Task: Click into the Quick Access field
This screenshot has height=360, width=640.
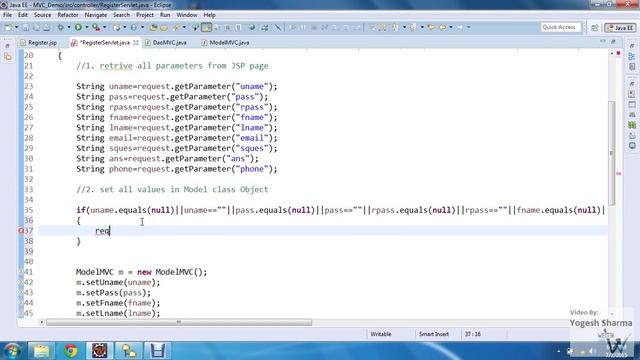Action: click(x=560, y=27)
